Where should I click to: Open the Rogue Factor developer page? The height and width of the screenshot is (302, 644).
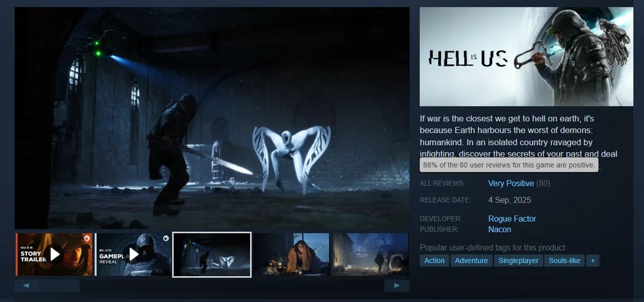[512, 219]
